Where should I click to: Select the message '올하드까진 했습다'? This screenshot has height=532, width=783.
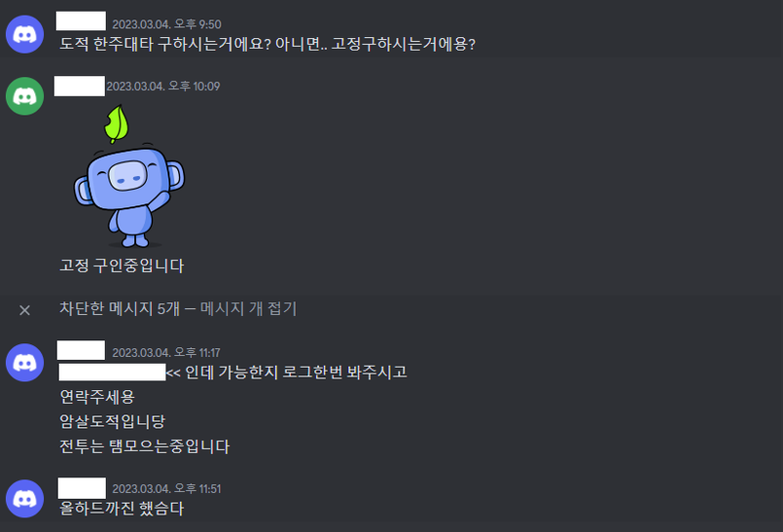121,509
